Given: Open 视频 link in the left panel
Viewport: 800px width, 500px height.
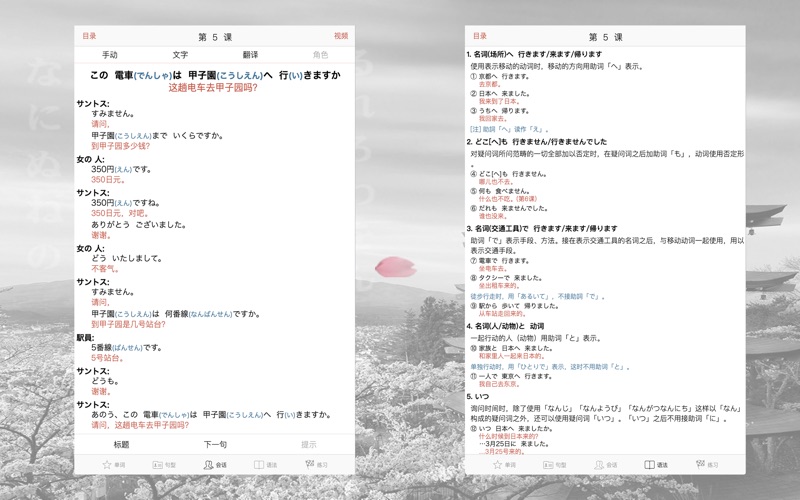Looking at the screenshot, I should (341, 36).
